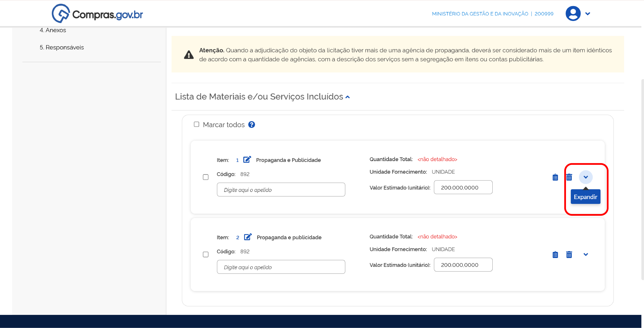
Task: Check the Marcar todos checkbox
Action: [x=197, y=124]
